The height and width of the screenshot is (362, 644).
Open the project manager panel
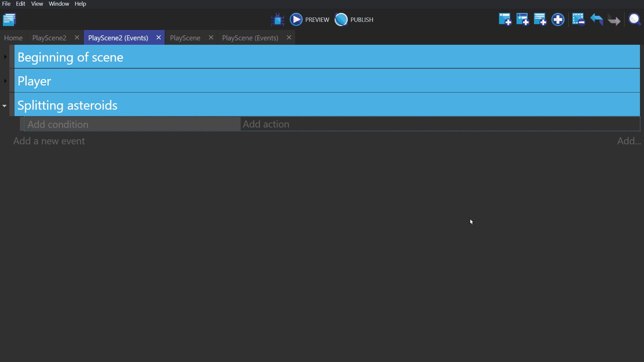point(9,20)
